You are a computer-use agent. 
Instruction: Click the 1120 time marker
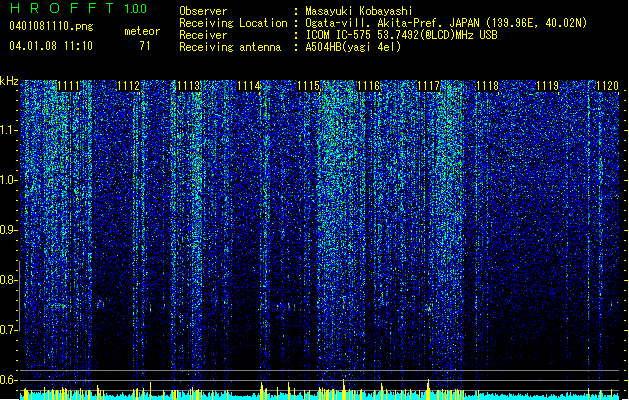coord(607,86)
